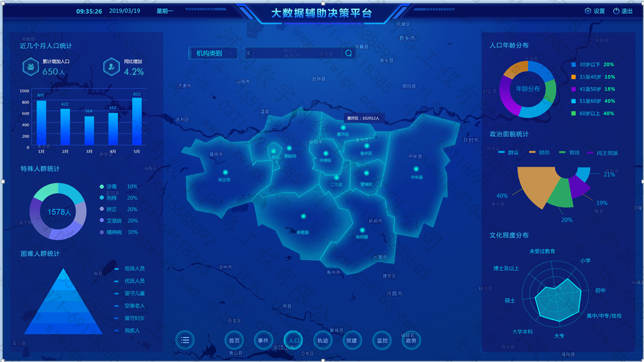Select the 新密县 map marker dot
The width and height of the screenshot is (644, 362).
[x=303, y=216]
